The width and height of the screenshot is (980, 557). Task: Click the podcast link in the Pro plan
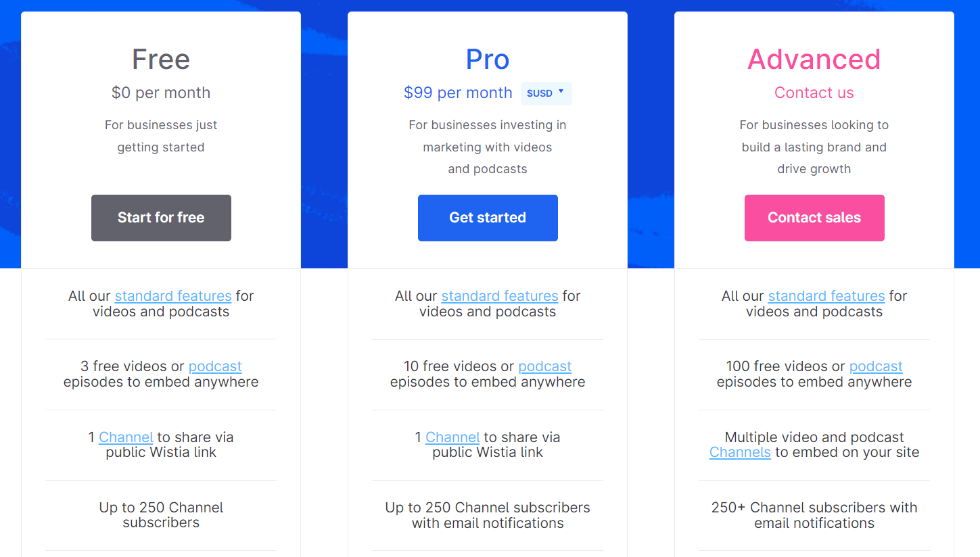pyautogui.click(x=544, y=366)
